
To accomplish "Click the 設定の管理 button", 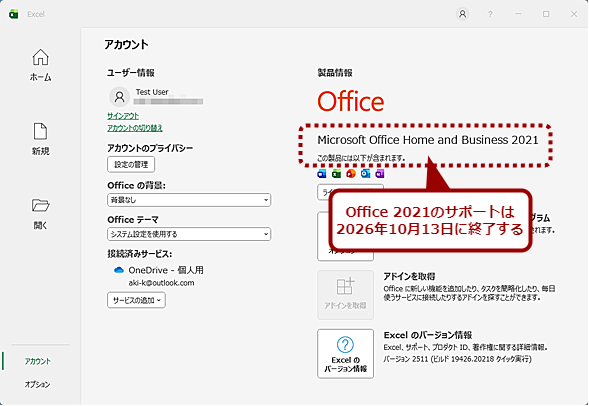I will [131, 165].
